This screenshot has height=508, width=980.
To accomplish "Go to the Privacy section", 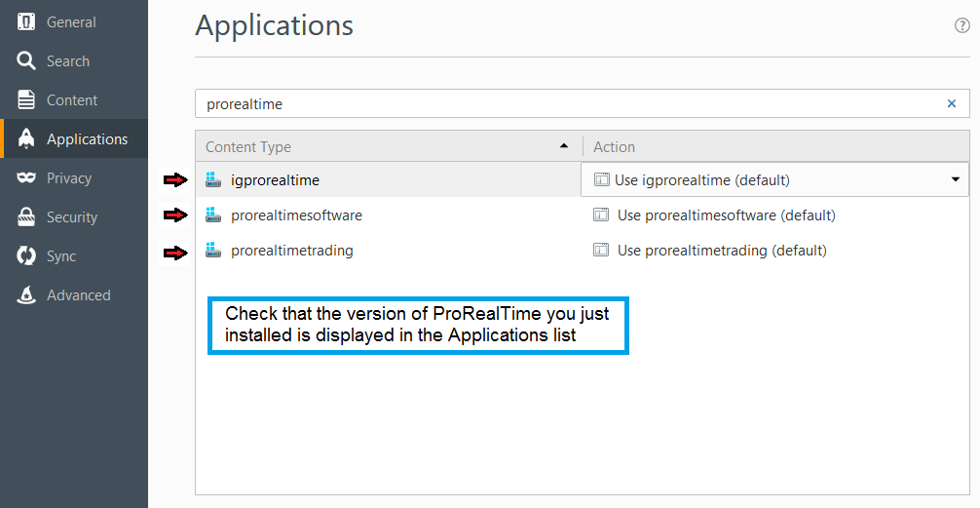I will pos(69,177).
